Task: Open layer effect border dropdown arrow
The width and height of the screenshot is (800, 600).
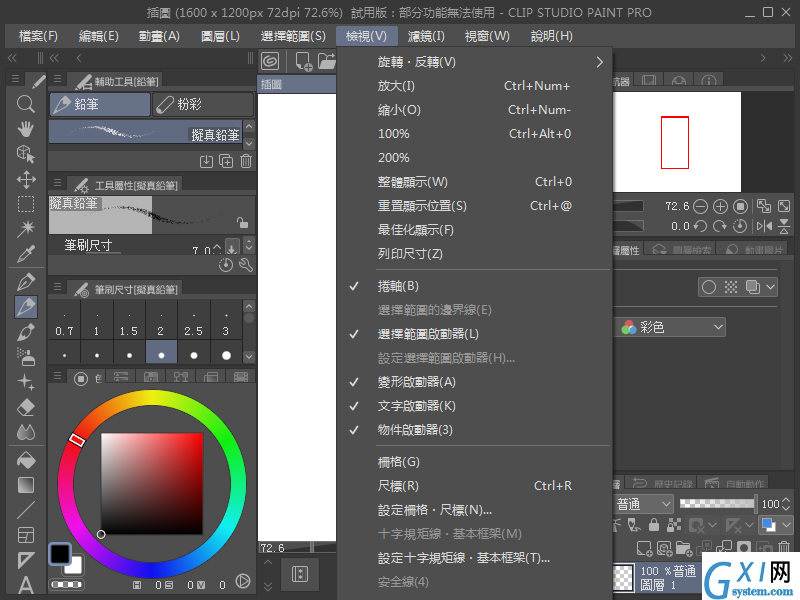Action: coord(770,287)
